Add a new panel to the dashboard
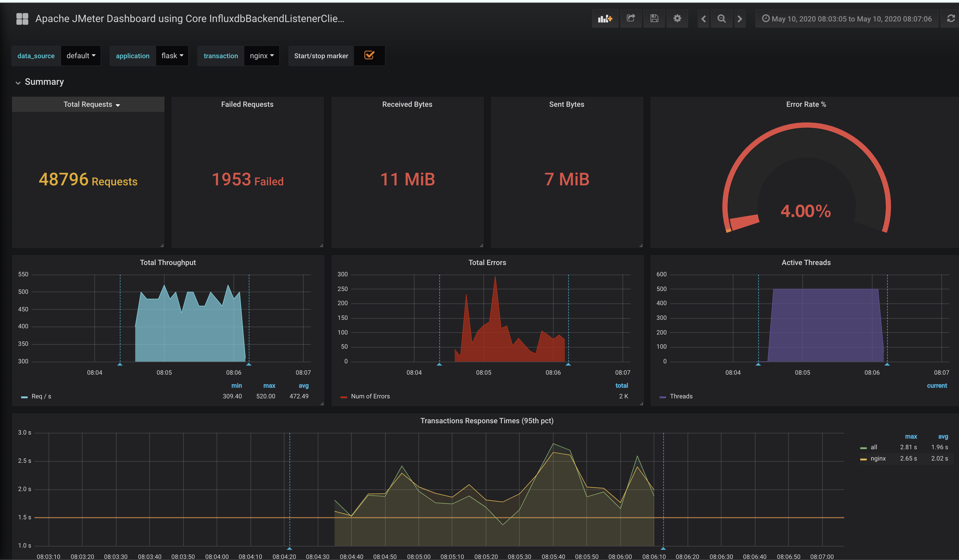 pos(605,18)
